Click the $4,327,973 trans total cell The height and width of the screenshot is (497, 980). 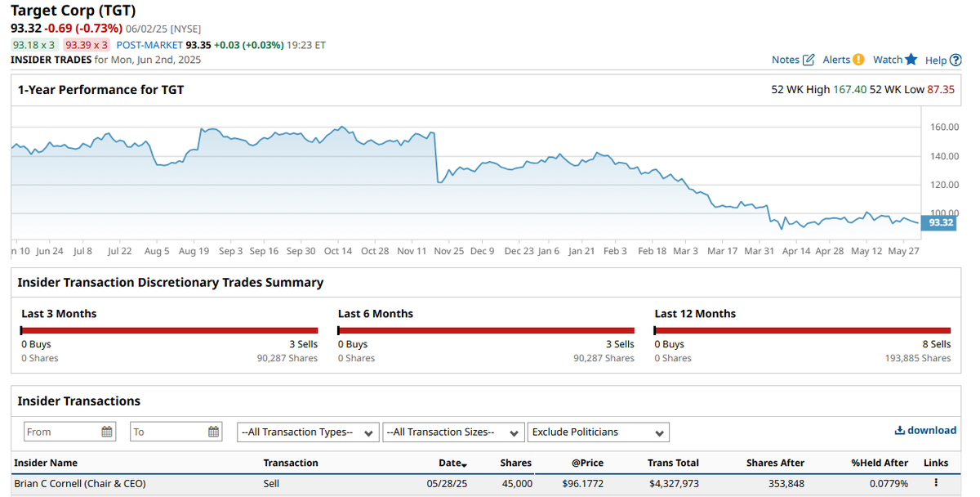tap(674, 483)
